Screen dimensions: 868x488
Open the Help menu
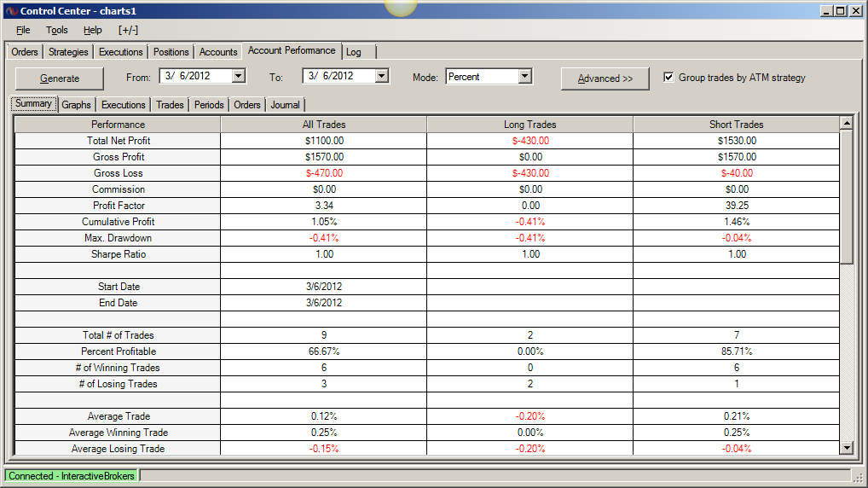click(92, 30)
